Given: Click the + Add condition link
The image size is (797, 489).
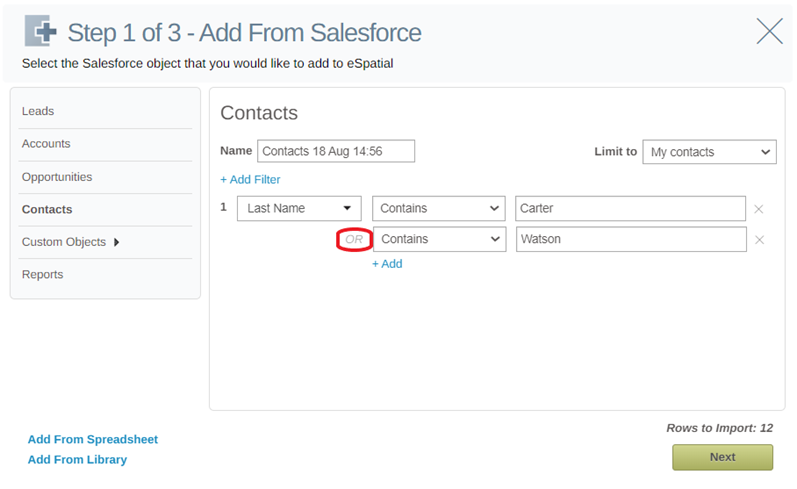Looking at the screenshot, I should pyautogui.click(x=387, y=264).
